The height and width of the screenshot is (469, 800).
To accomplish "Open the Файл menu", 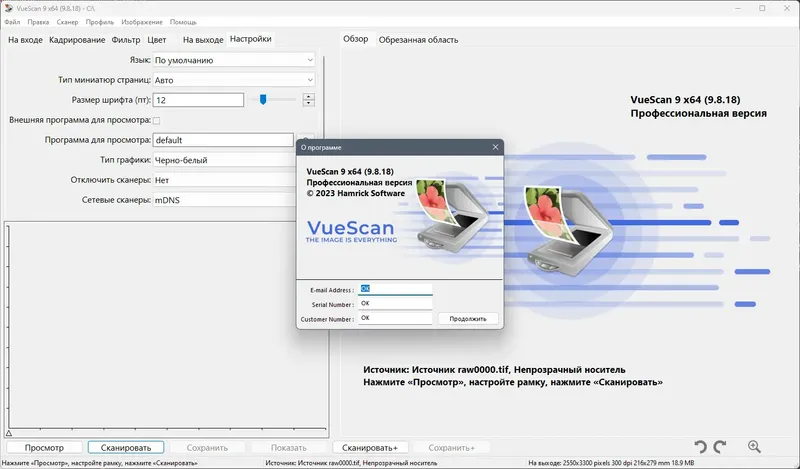I will tap(12, 22).
